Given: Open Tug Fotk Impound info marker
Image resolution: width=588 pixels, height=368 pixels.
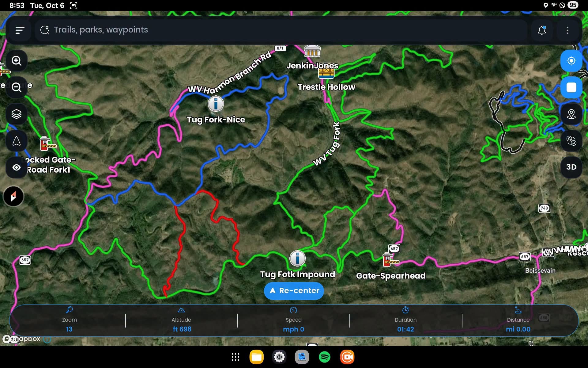Looking at the screenshot, I should coord(297,258).
